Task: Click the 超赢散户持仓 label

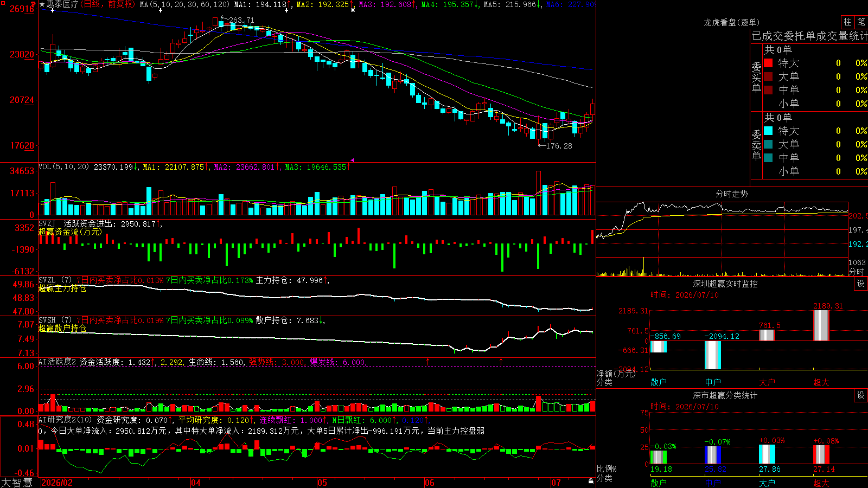Action: pos(62,328)
